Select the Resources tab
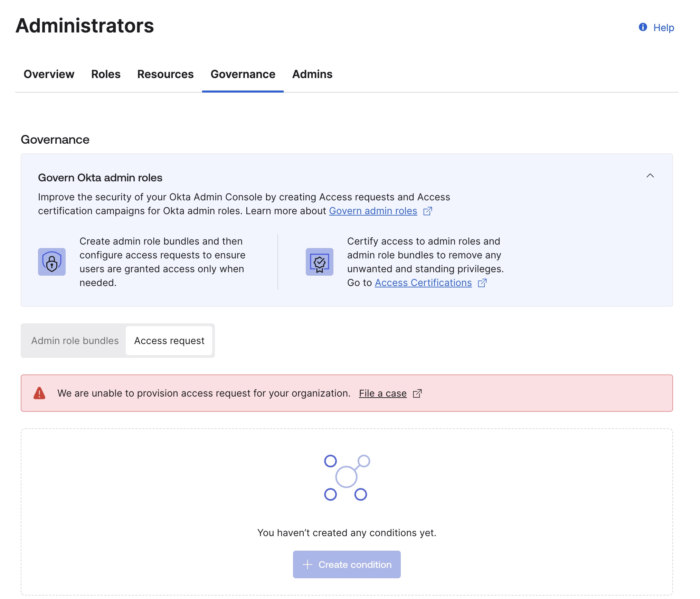Image resolution: width=700 pixels, height=599 pixels. (165, 74)
